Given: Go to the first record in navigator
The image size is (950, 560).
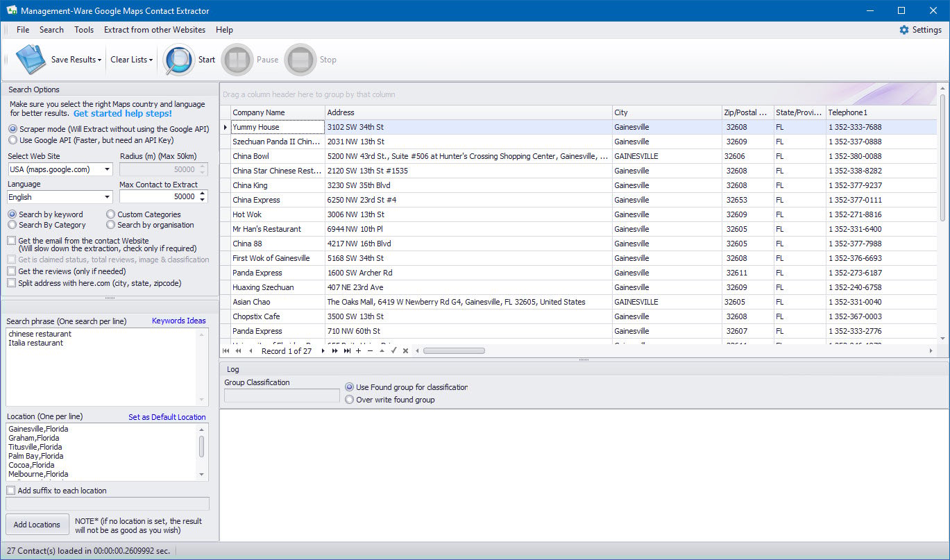Looking at the screenshot, I should 226,351.
